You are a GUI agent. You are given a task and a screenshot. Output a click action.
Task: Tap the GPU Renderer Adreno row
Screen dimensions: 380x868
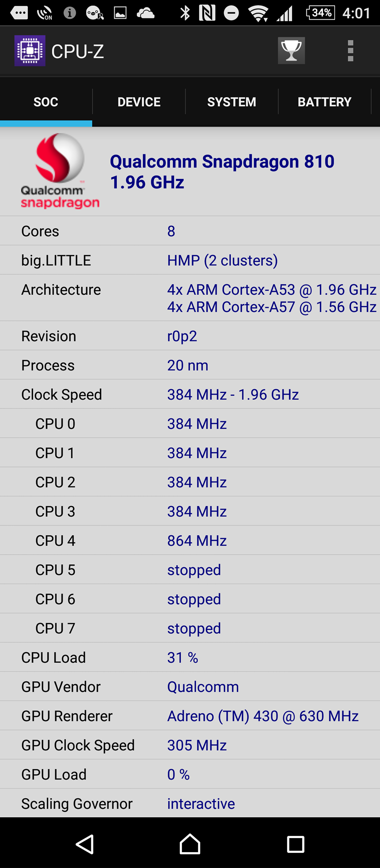coord(190,716)
